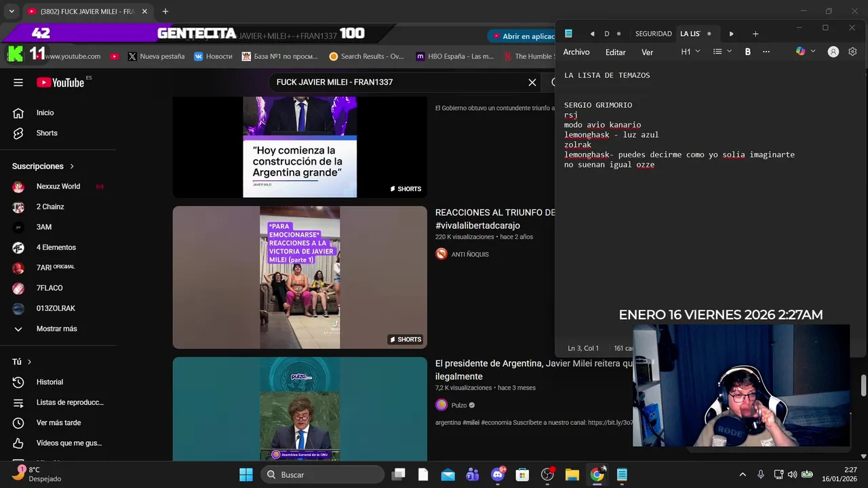This screenshot has height=488, width=868.
Task: Open Hoy comienza la construcción shorts thumbnail
Action: click(x=300, y=146)
